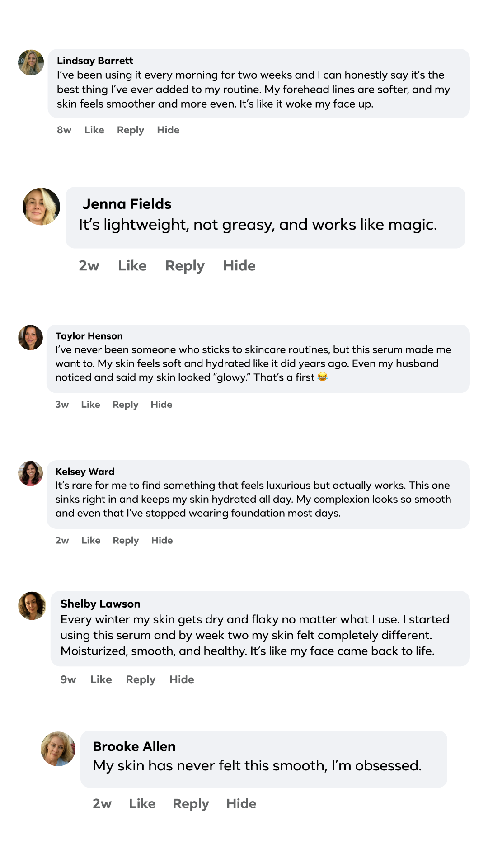
Task: Click the 9w timestamp on Shelby's comment
Action: pyautogui.click(x=68, y=679)
